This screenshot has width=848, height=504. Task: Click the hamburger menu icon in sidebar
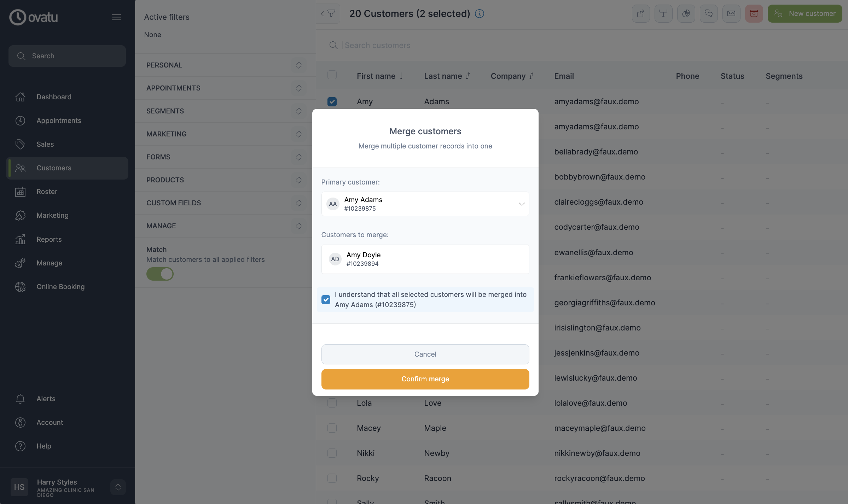point(116,17)
